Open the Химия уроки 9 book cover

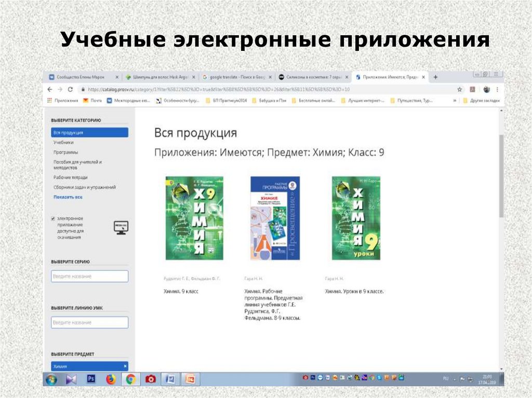click(356, 218)
